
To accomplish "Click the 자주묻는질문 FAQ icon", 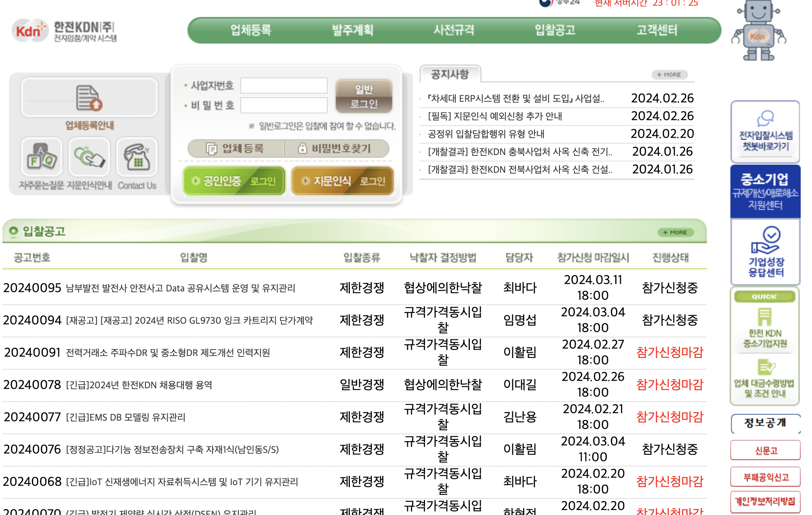I will (40, 158).
